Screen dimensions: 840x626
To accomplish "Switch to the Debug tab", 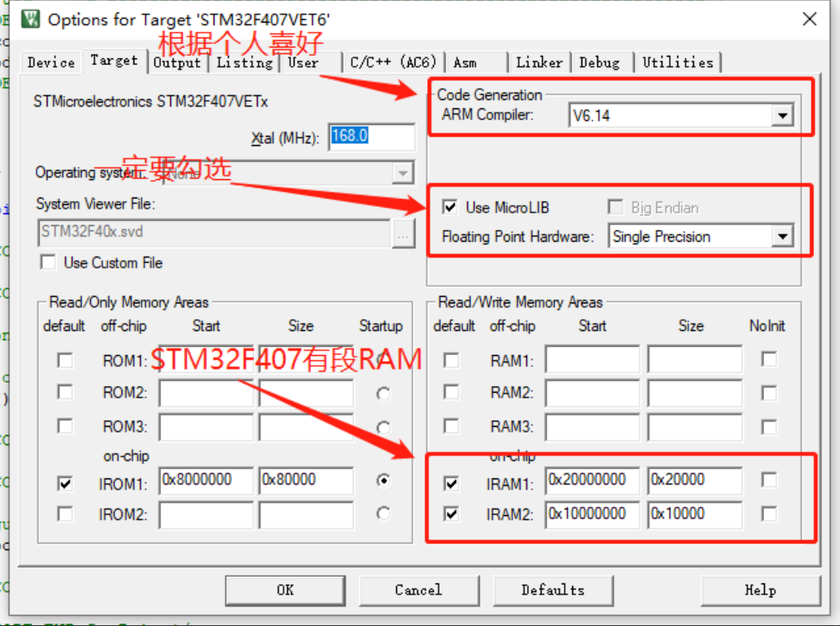I will 600,63.
